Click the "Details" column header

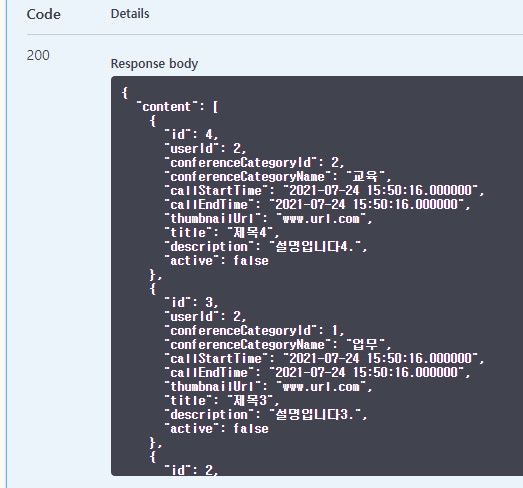130,14
